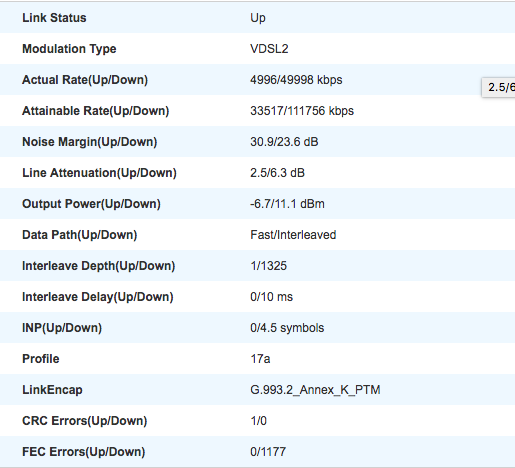Click the INP value 0/4.5 symbols

pos(287,328)
